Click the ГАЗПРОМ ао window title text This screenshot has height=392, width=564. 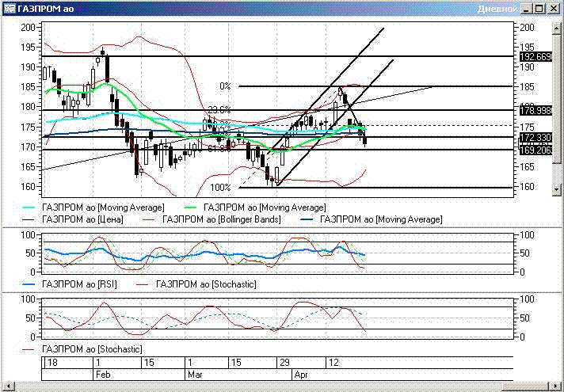click(x=46, y=9)
